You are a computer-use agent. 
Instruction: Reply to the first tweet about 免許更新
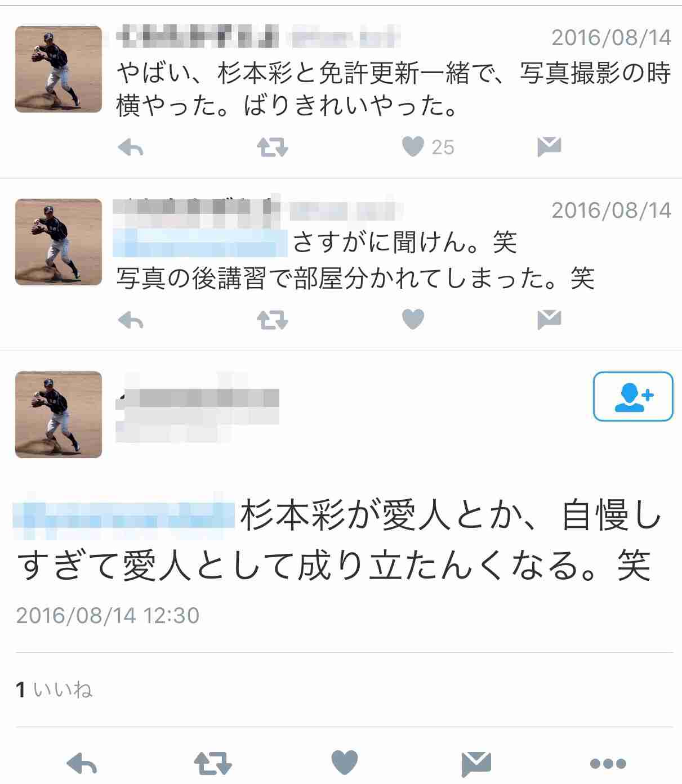click(x=131, y=148)
